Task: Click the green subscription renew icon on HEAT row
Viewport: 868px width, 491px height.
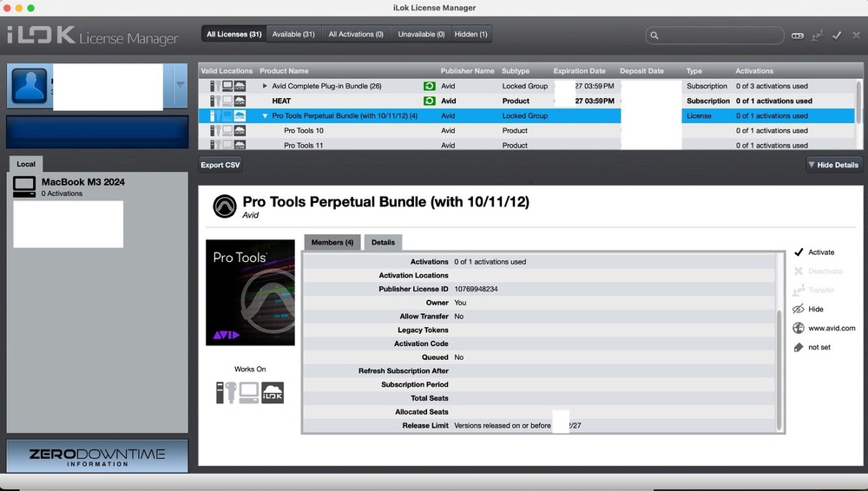Action: (x=429, y=101)
